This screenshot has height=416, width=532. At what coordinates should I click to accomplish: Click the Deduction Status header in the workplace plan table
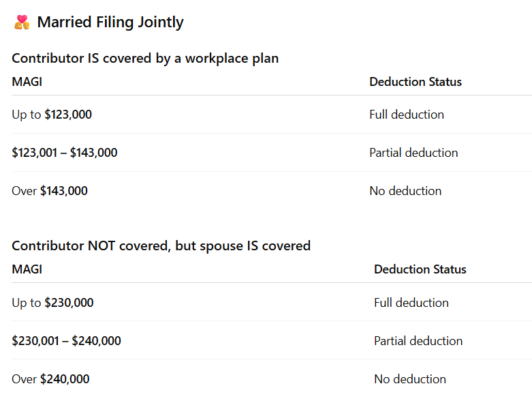(x=416, y=82)
